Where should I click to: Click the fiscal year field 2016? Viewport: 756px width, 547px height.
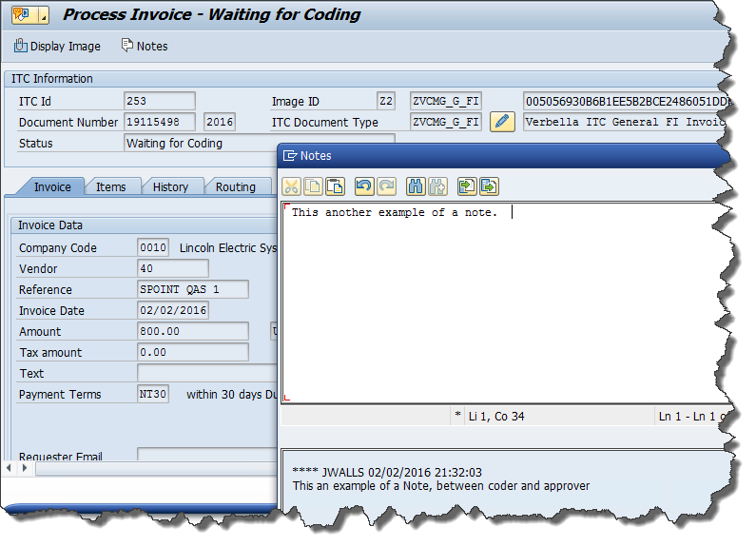[x=220, y=122]
